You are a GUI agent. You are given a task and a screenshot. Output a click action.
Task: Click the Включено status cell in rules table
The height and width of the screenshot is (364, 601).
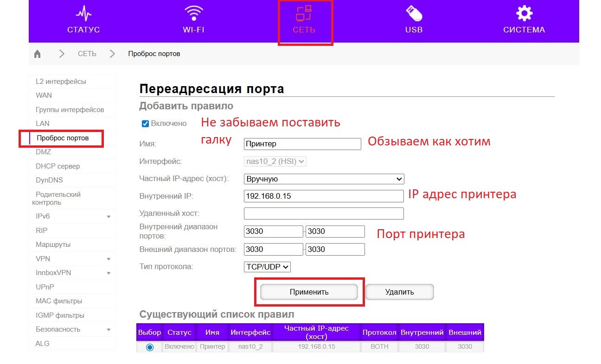[179, 347]
